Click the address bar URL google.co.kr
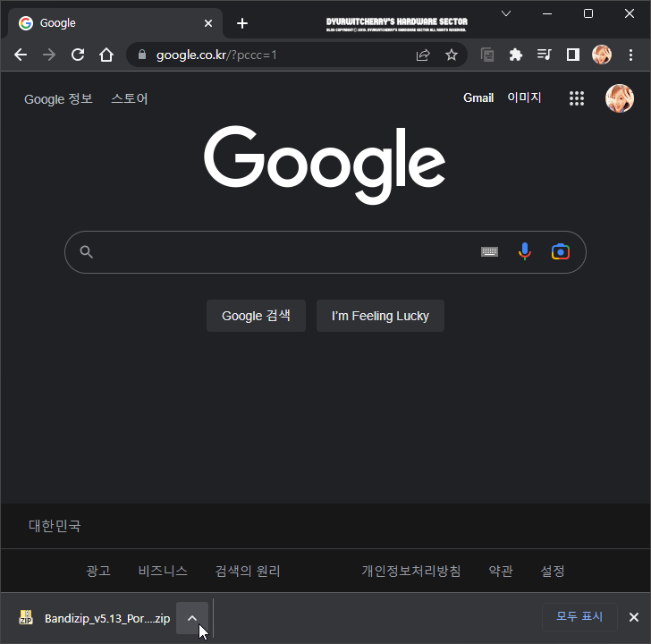Viewport: 651px width, 644px height. [216, 55]
